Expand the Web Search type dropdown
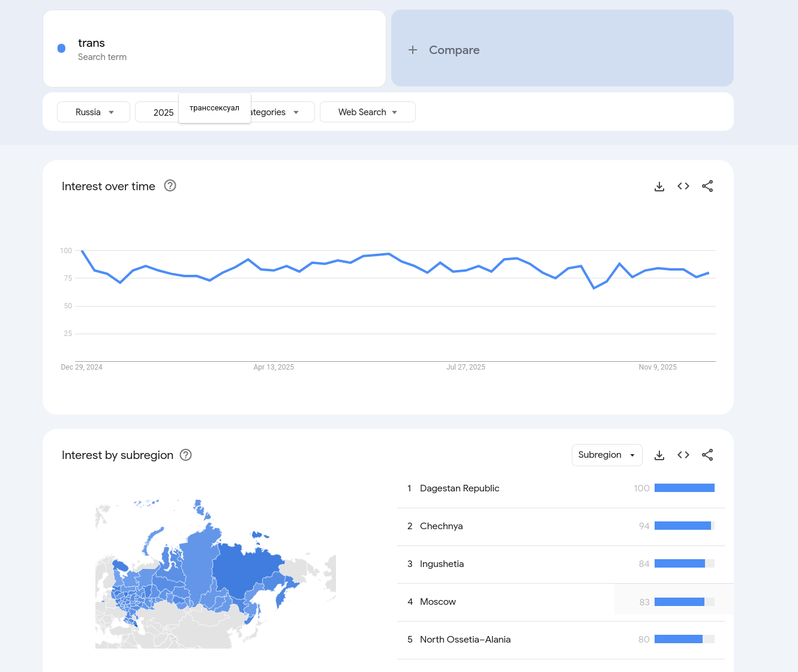798x672 pixels. pos(367,112)
